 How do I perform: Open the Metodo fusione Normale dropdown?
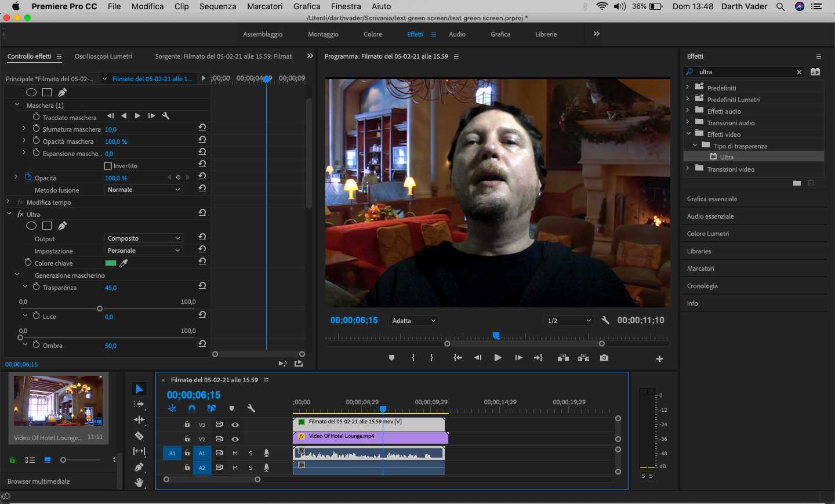pos(143,190)
